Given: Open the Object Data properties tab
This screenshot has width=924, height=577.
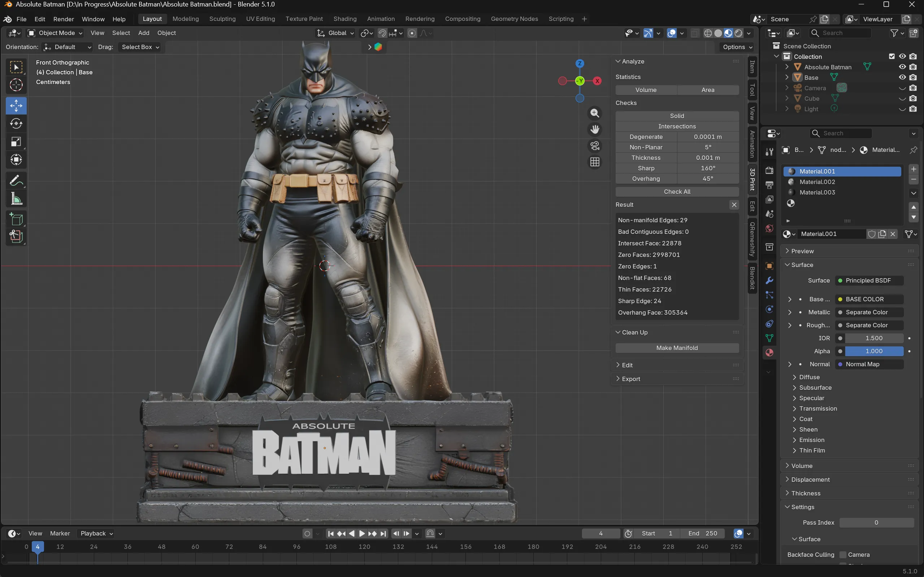Looking at the screenshot, I should [x=769, y=338].
